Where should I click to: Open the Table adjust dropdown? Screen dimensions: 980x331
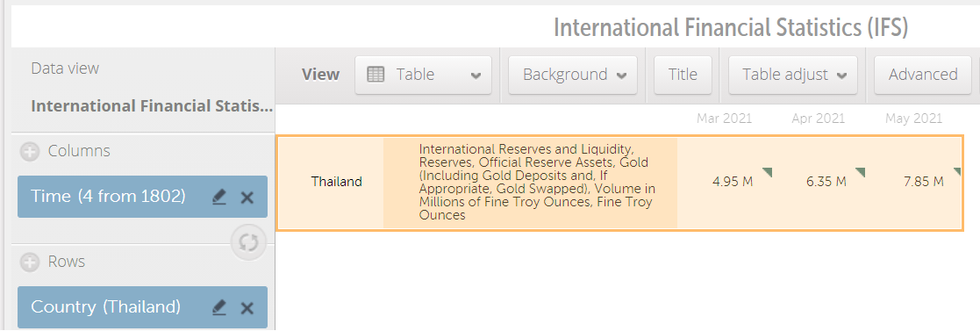tap(793, 76)
